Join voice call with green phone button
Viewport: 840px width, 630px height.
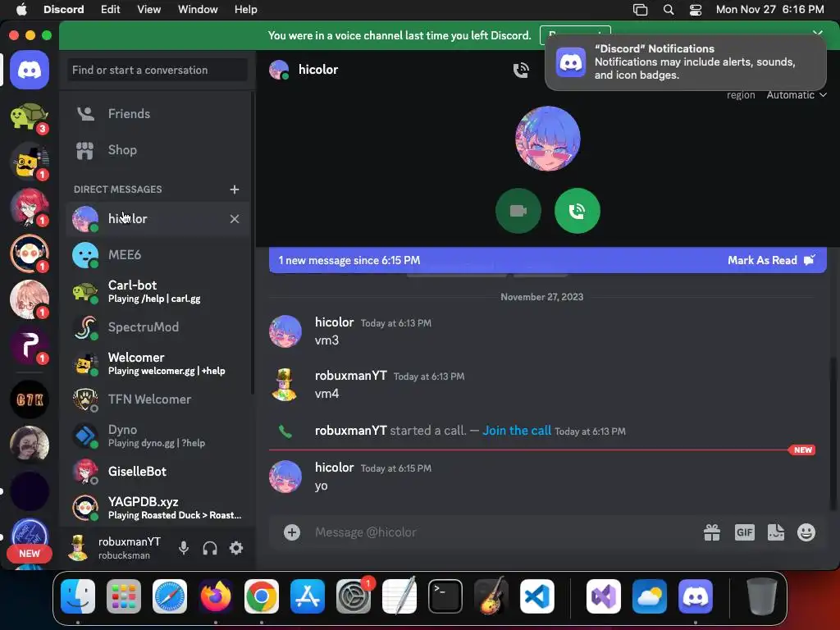(577, 211)
